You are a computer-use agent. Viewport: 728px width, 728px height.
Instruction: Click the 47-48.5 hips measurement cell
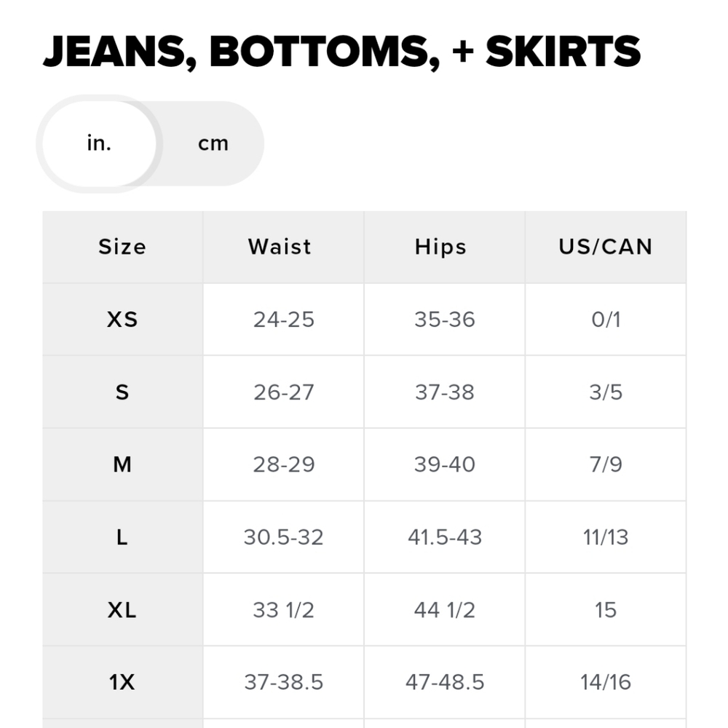445,682
